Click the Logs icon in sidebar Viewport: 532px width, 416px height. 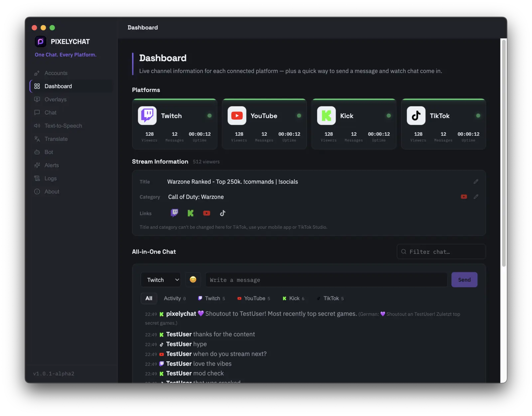pos(37,179)
